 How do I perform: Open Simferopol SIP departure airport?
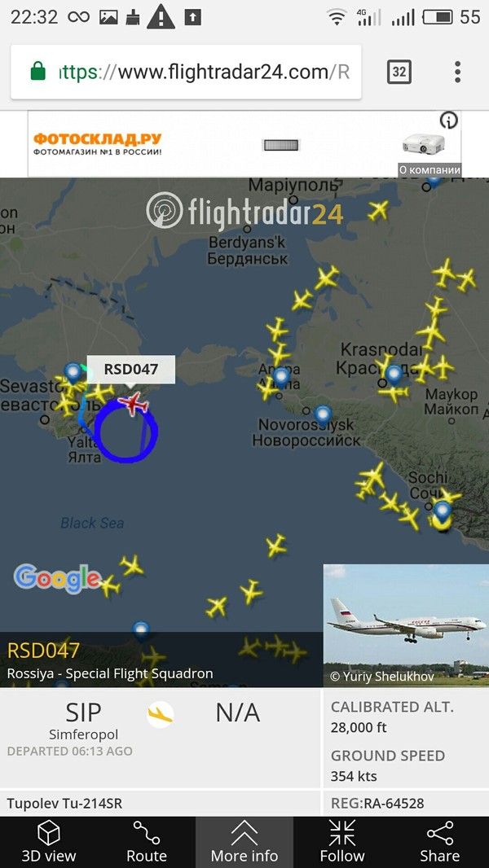tap(84, 721)
